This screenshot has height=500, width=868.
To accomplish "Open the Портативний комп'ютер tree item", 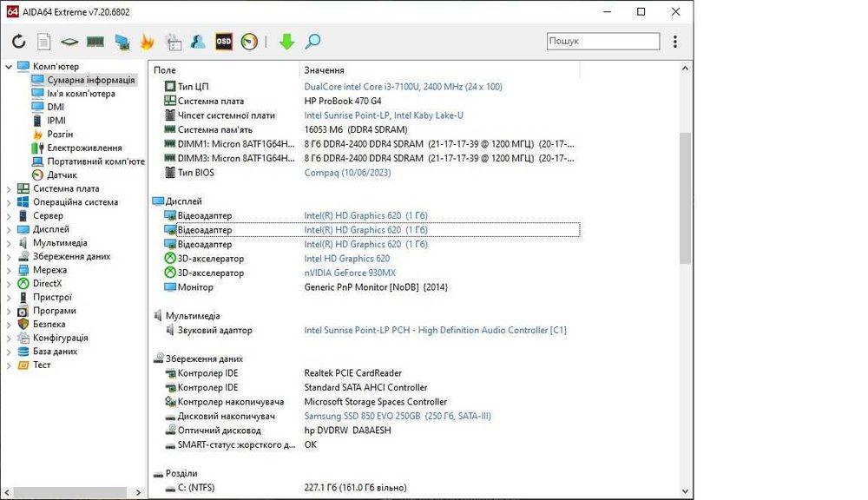I will 95,161.
